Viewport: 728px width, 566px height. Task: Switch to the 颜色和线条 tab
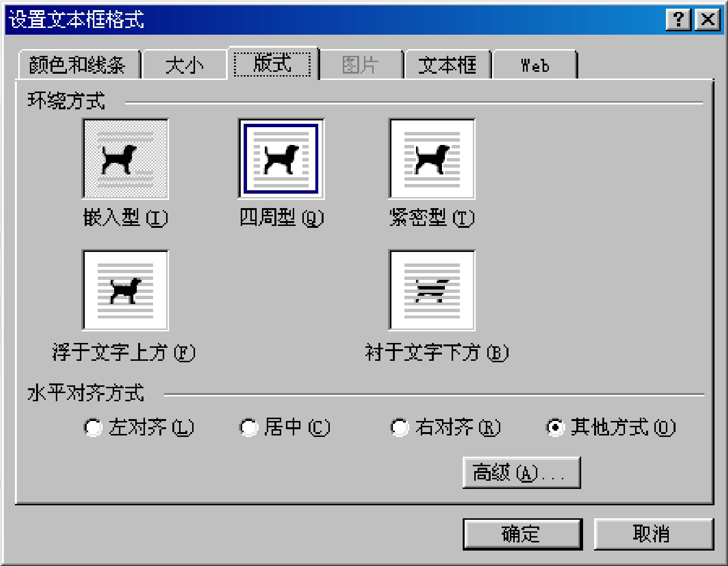click(78, 65)
